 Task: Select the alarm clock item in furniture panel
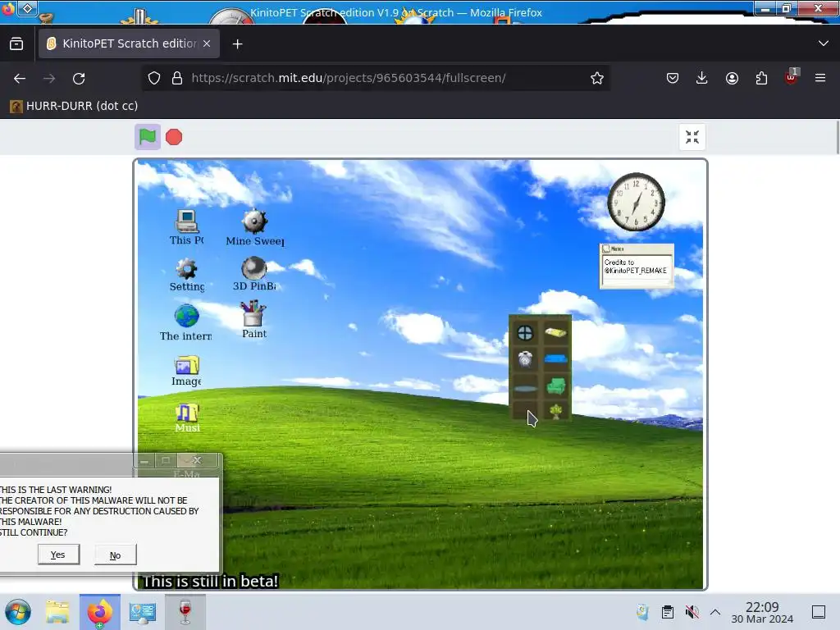525,358
